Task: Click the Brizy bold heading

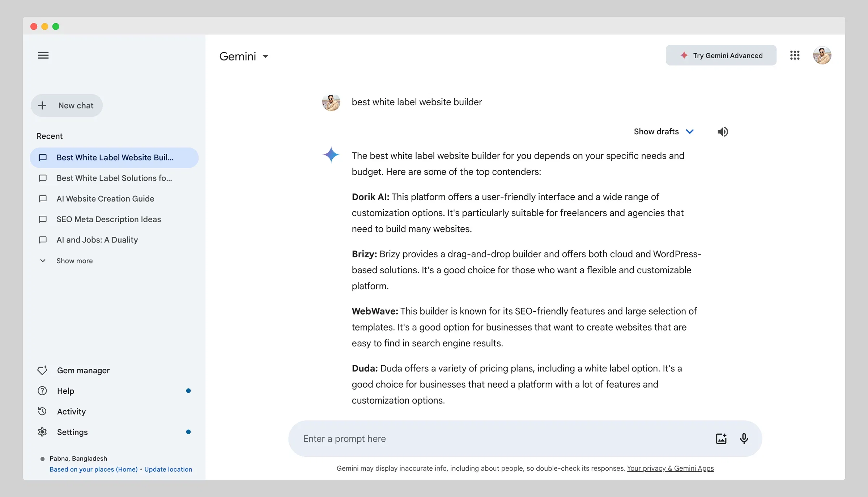Action: (x=364, y=254)
